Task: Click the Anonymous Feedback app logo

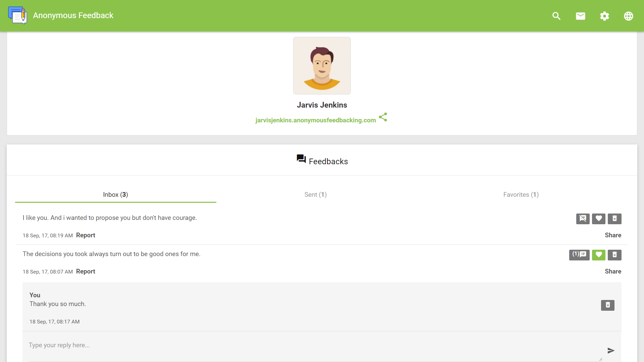Action: 17,15
